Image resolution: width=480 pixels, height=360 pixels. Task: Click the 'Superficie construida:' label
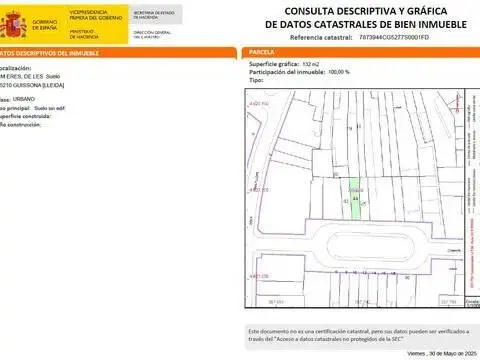[25, 116]
